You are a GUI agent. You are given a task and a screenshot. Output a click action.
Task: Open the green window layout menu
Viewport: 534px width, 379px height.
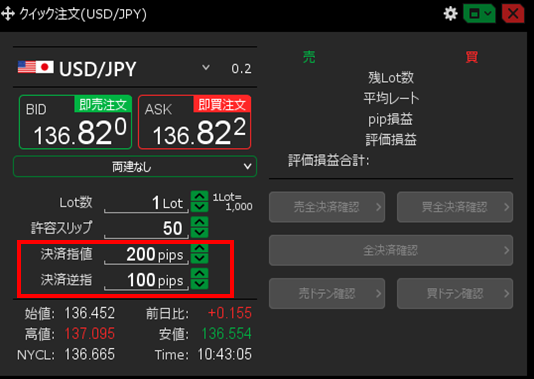click(479, 14)
